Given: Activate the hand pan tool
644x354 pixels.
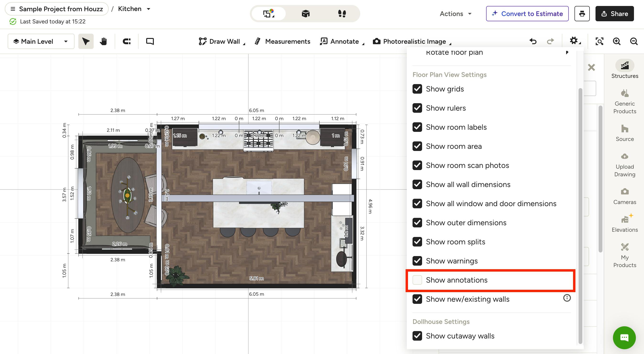Looking at the screenshot, I should click(x=103, y=41).
